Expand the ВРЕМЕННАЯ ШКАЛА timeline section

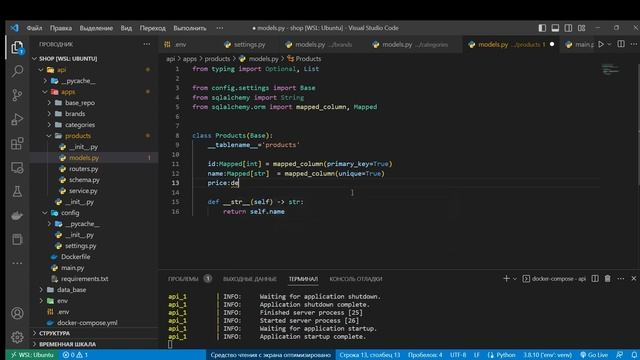67,344
